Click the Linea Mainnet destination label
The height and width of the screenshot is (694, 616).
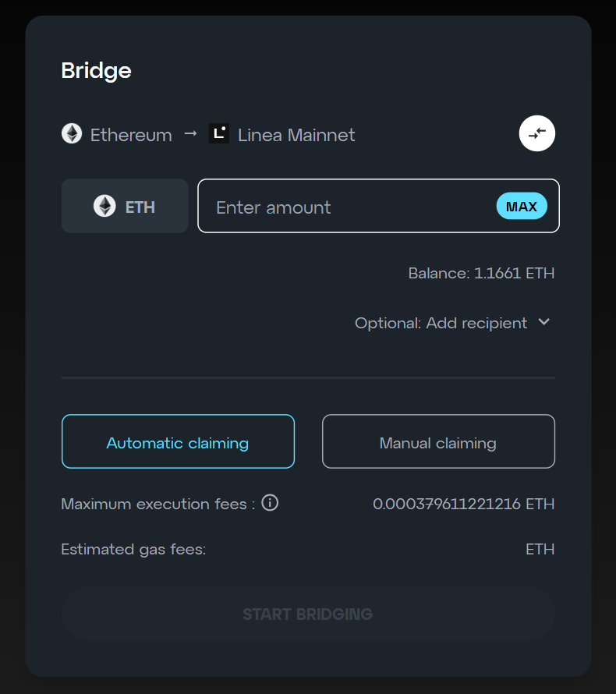(x=296, y=135)
